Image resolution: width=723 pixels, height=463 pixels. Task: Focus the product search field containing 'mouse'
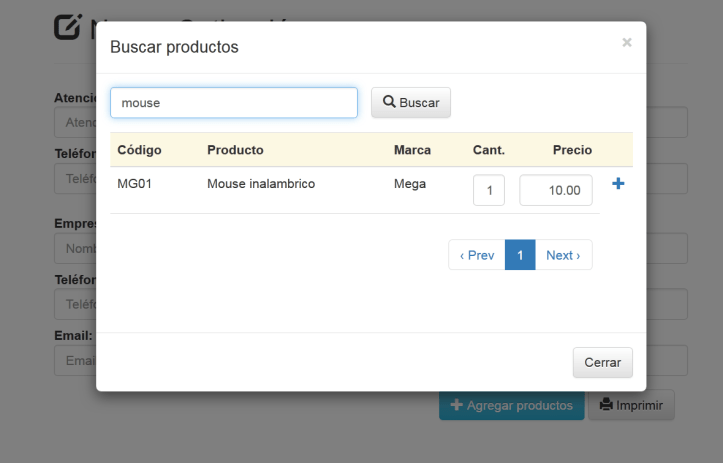(x=234, y=102)
